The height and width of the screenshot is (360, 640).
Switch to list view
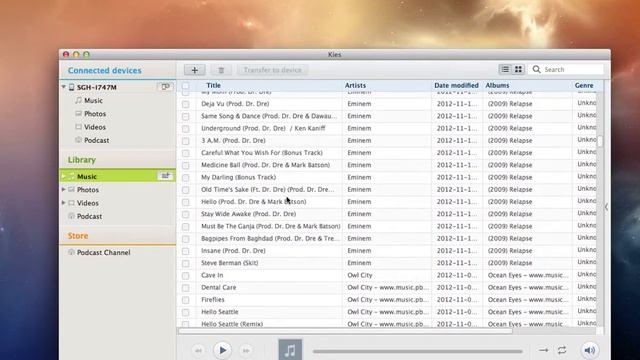click(x=505, y=69)
